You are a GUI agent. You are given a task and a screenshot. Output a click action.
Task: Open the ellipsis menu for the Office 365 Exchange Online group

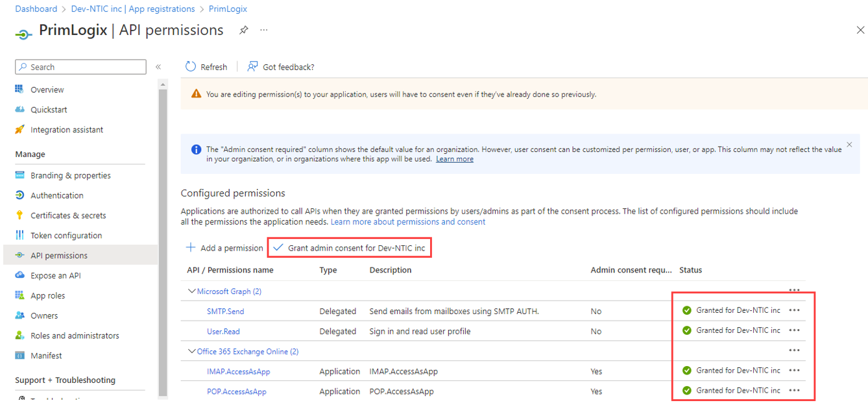(794, 350)
